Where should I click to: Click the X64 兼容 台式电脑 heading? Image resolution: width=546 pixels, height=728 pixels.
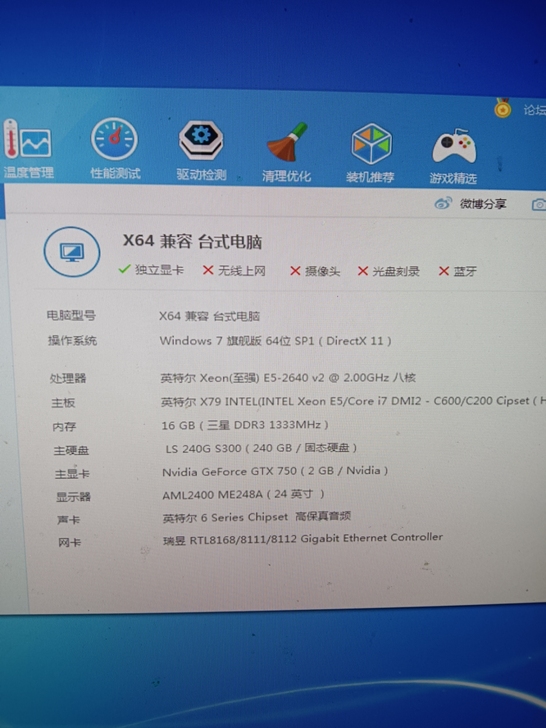pos(192,241)
